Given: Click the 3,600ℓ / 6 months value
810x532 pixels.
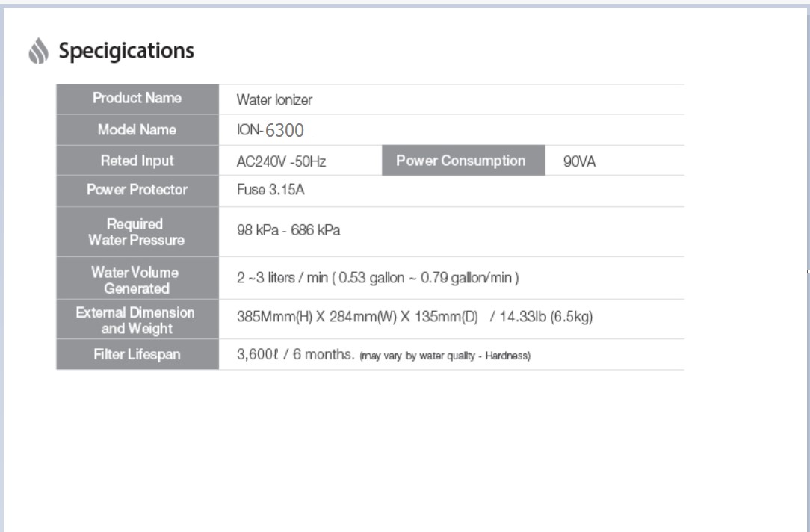Looking at the screenshot, I should point(295,354).
